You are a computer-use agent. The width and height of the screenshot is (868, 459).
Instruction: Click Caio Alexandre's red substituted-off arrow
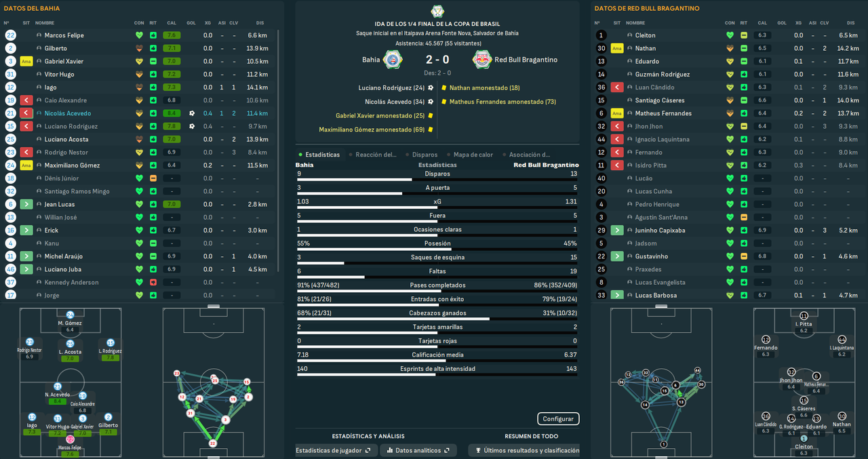point(28,100)
